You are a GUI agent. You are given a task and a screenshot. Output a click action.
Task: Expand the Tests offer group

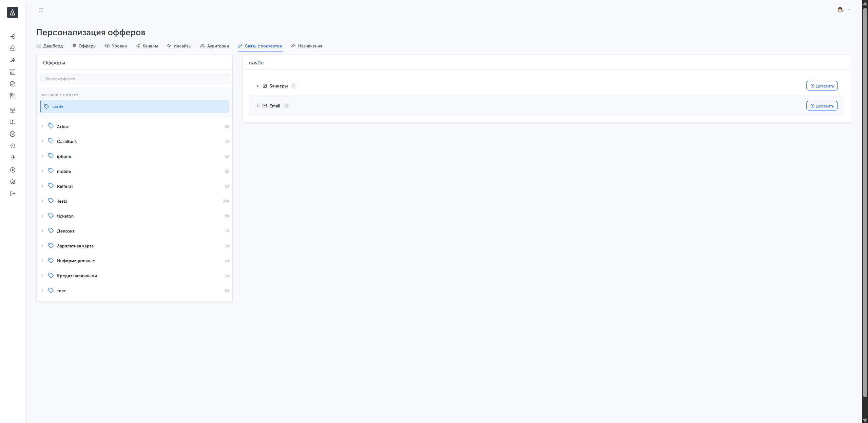(42, 201)
